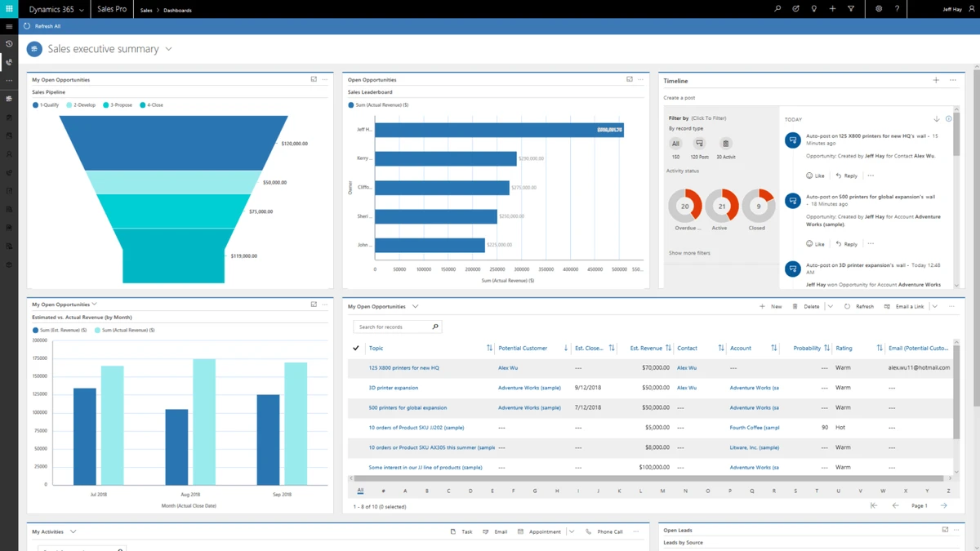This screenshot has width=980, height=551.
Task: Toggle the hamburger site map menu
Action: 9,26
